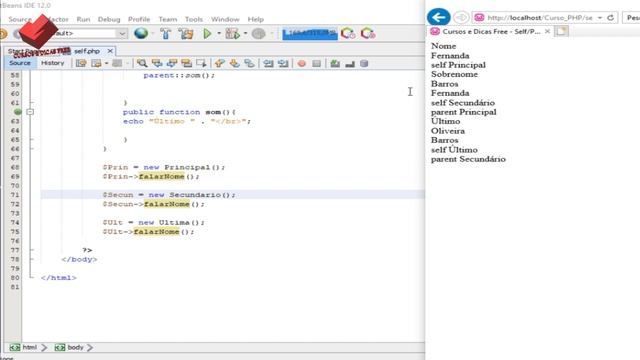640x360 pixels.
Task: Go back in the browser window
Action: pos(439,17)
